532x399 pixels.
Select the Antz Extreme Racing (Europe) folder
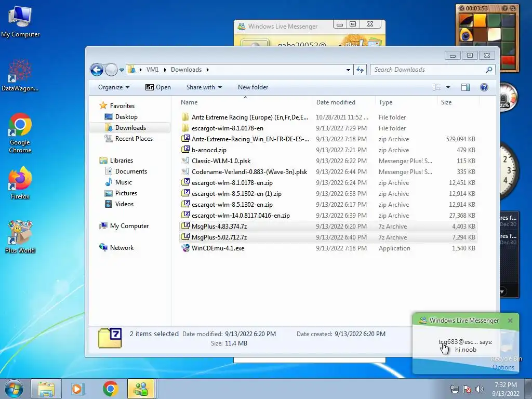[328, 117]
